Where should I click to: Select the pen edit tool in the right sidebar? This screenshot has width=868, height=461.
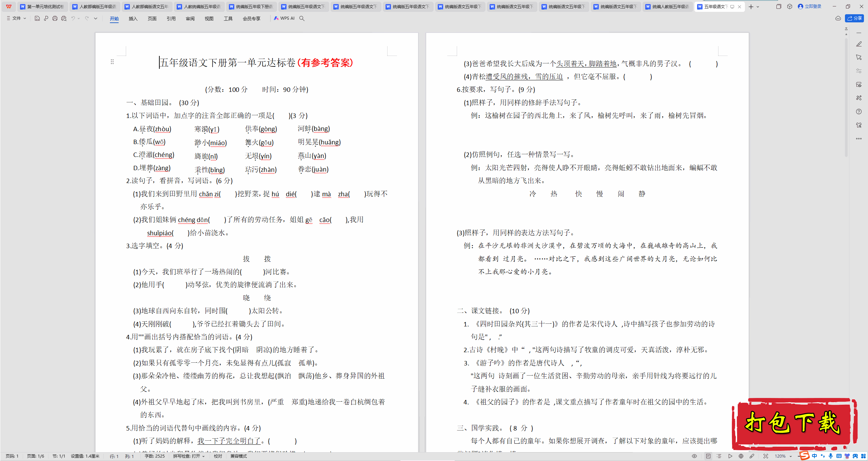(859, 44)
